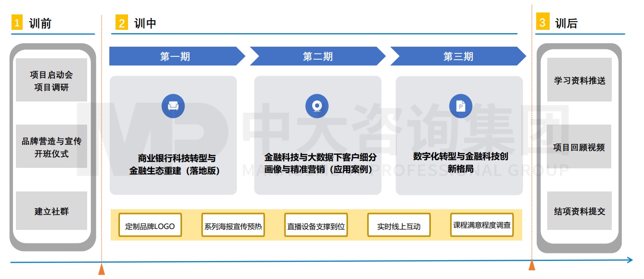
Task: Click the 直播设备支撑到位 label
Action: tap(317, 225)
